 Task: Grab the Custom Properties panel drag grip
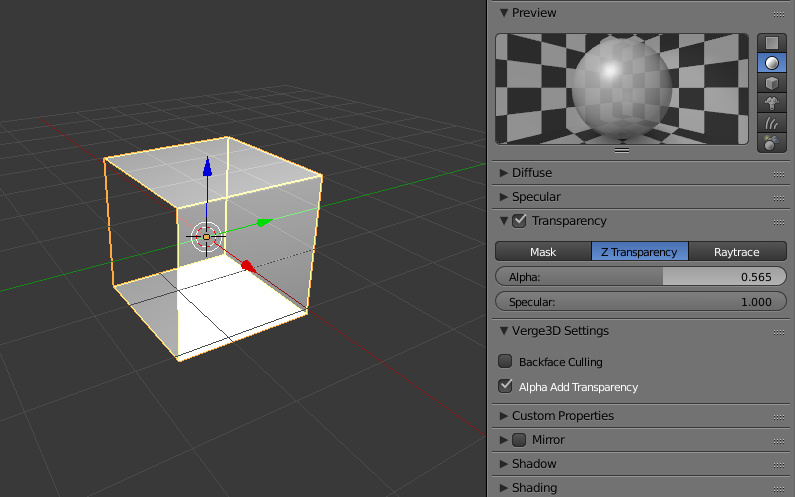coord(779,417)
